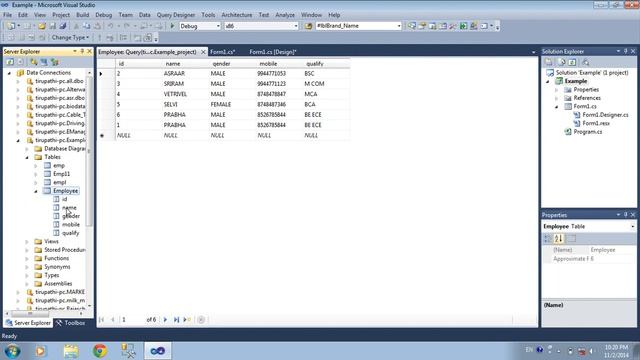
Task: Collapse the Tables folder node
Action: (x=27, y=157)
